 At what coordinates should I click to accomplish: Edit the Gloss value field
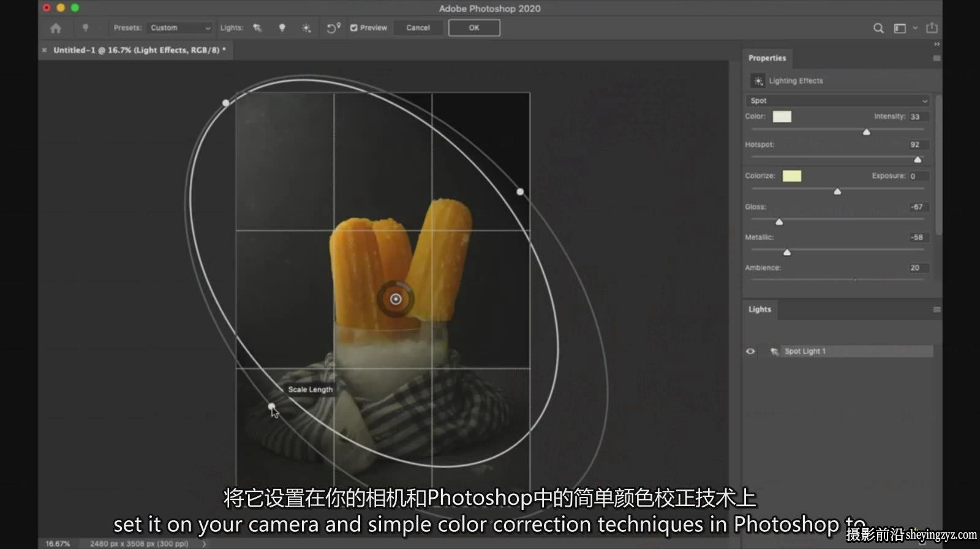(919, 207)
